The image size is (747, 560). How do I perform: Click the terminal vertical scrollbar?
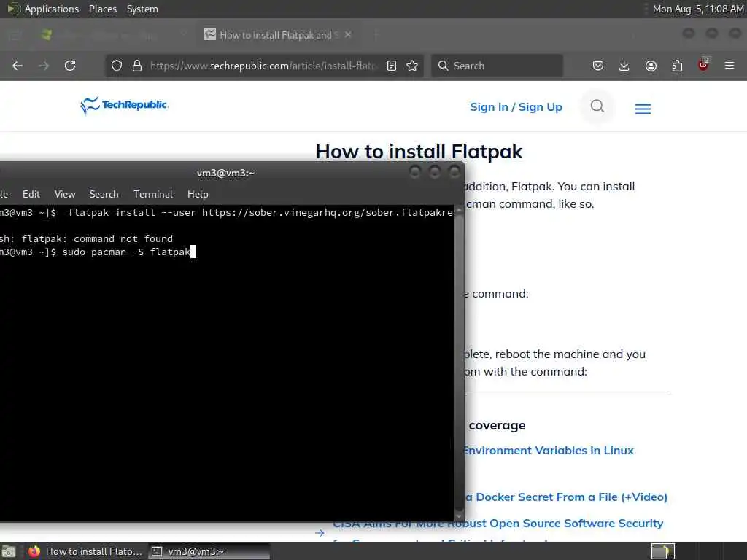(460, 364)
